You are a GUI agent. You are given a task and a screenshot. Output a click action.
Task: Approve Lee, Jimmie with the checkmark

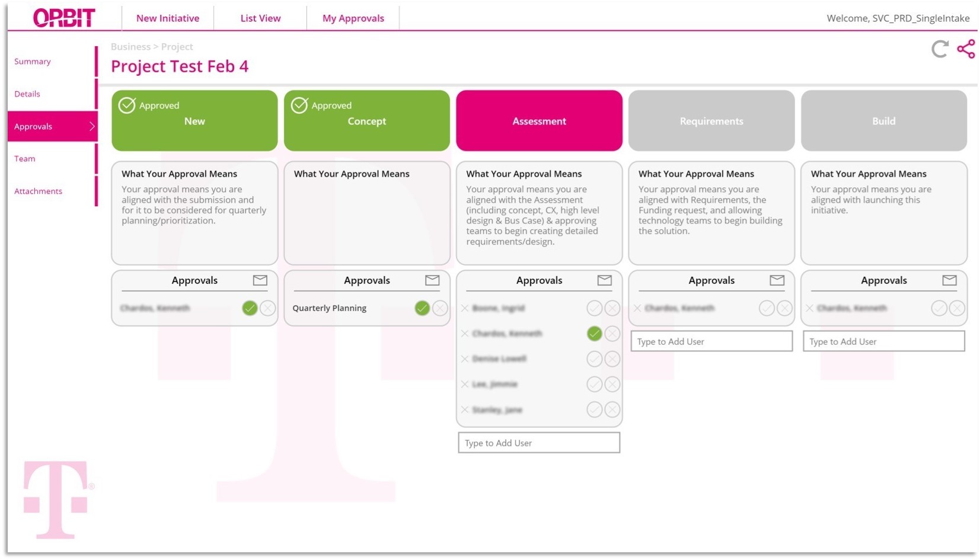point(594,384)
